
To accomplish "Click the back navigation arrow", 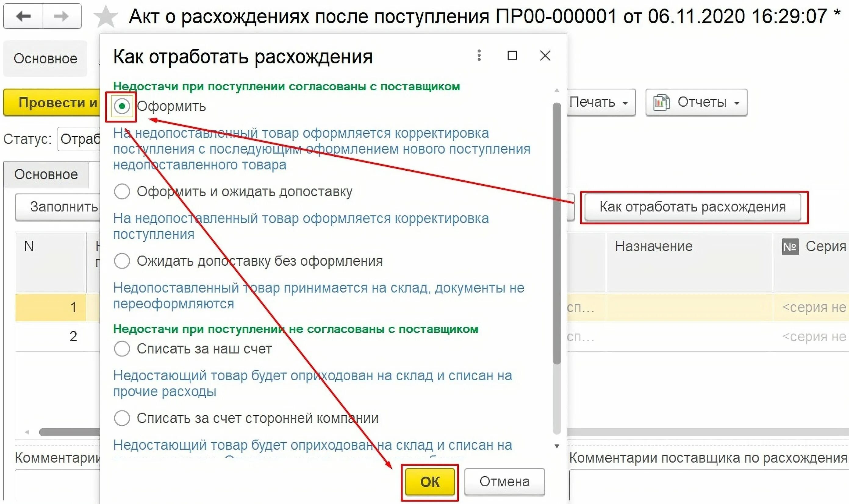I will tap(23, 16).
